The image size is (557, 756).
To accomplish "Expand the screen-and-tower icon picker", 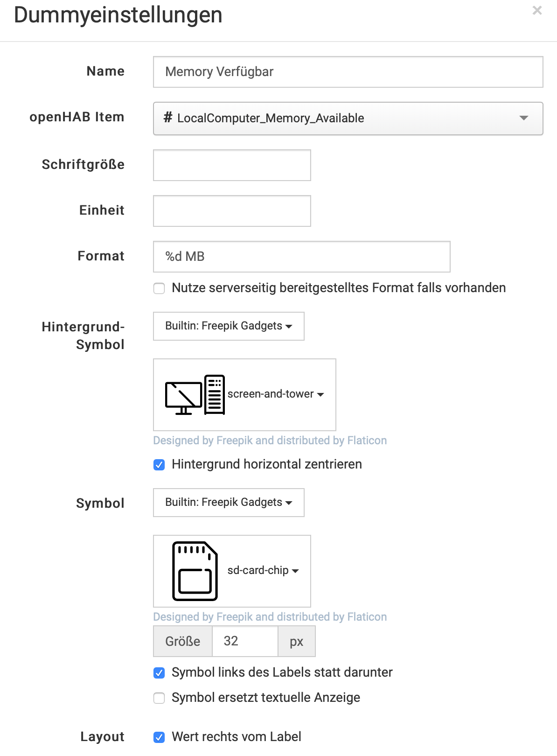I will (275, 394).
